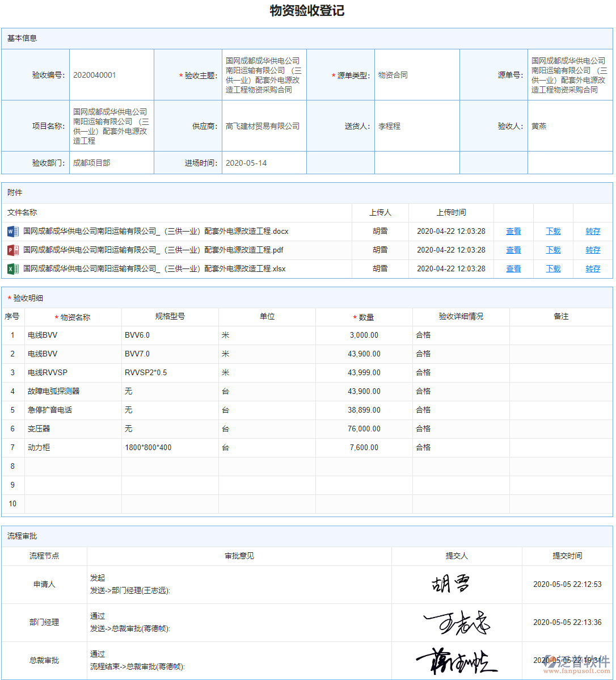Screen dimensions: 616x680
Task: Open 查看 preview for the .pdf attachment
Action: (513, 250)
